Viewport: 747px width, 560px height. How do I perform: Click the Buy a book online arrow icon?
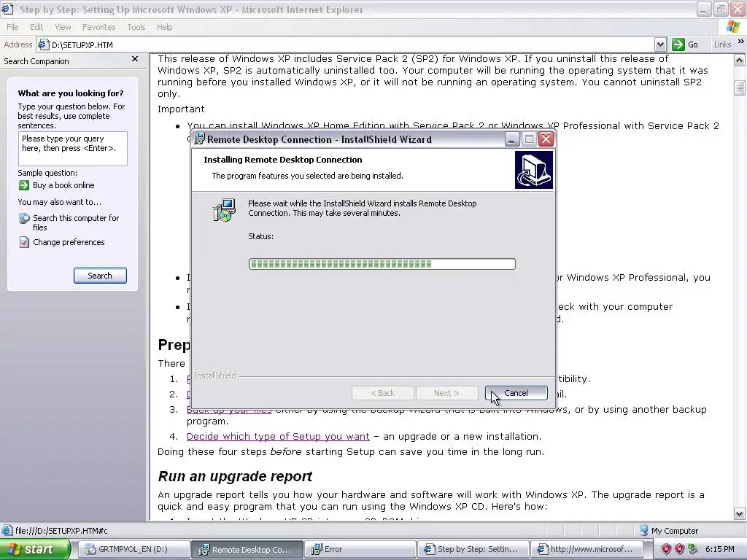[x=24, y=185]
